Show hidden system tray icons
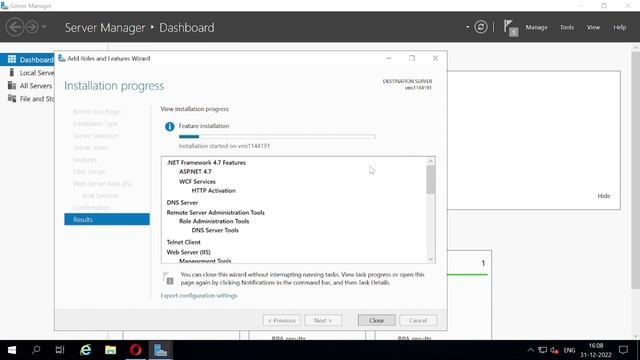Viewport: 640px width, 360px height. pyautogui.click(x=530, y=350)
